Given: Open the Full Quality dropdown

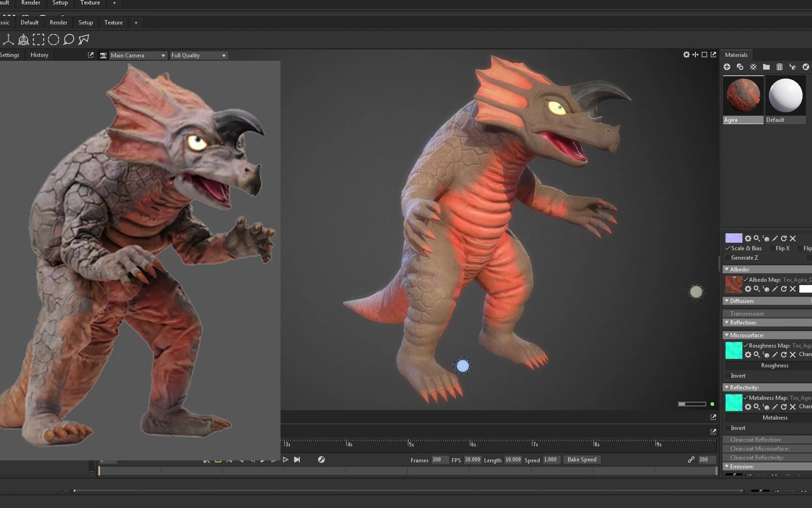Looking at the screenshot, I should point(198,56).
